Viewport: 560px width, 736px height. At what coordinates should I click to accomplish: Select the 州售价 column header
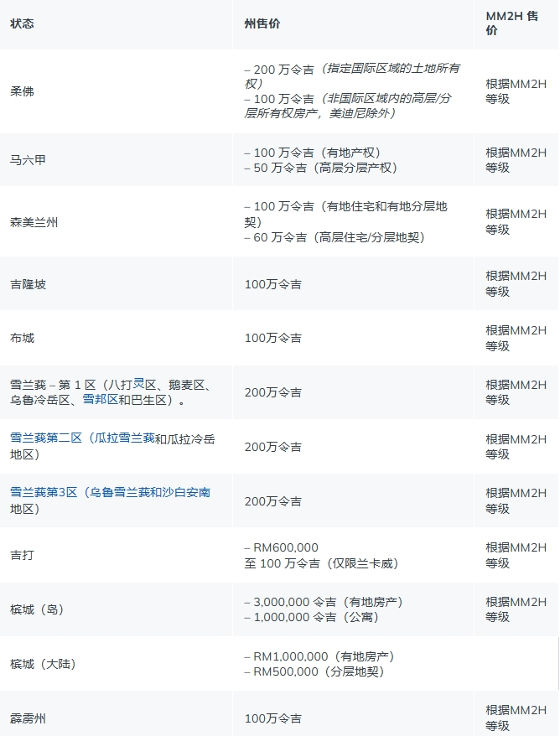coord(262,23)
